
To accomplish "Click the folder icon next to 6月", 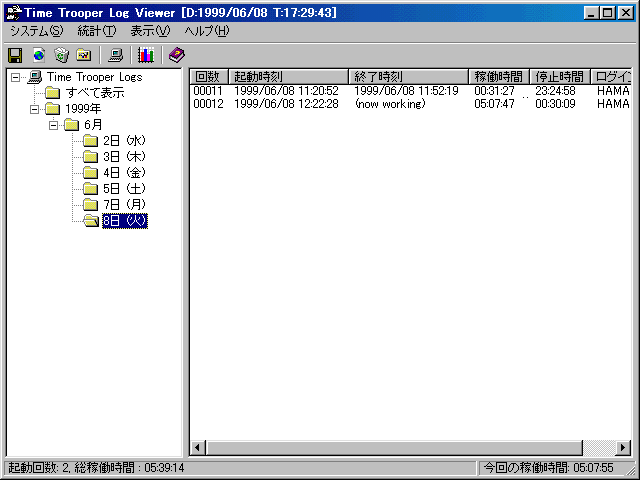I will pos(71,125).
